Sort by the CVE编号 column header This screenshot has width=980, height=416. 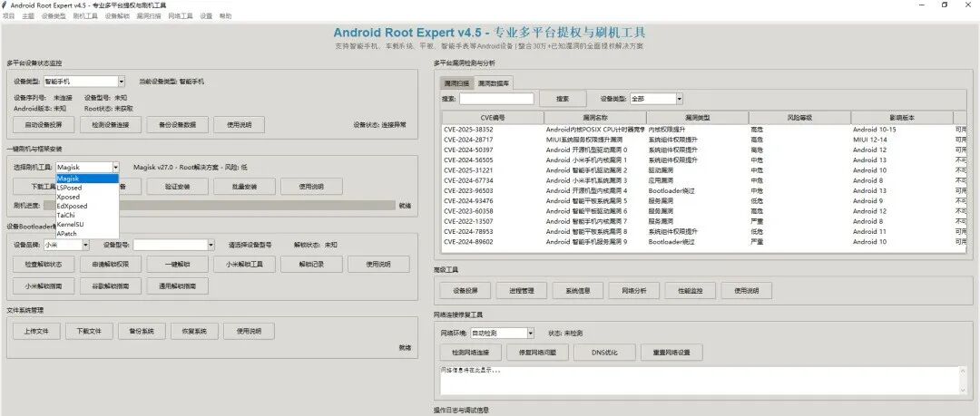coord(493,118)
